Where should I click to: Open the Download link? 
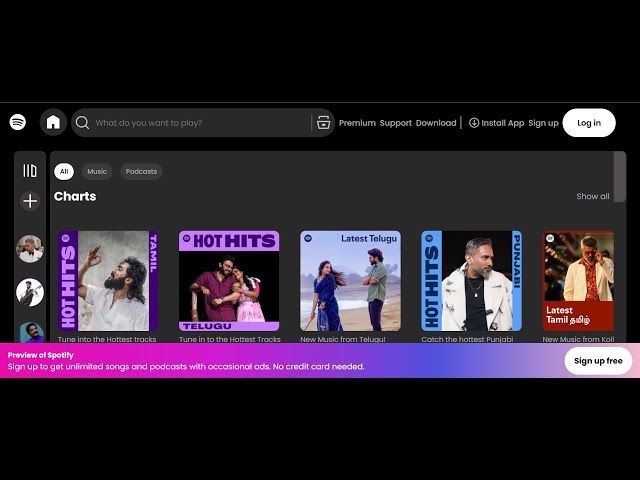(436, 123)
